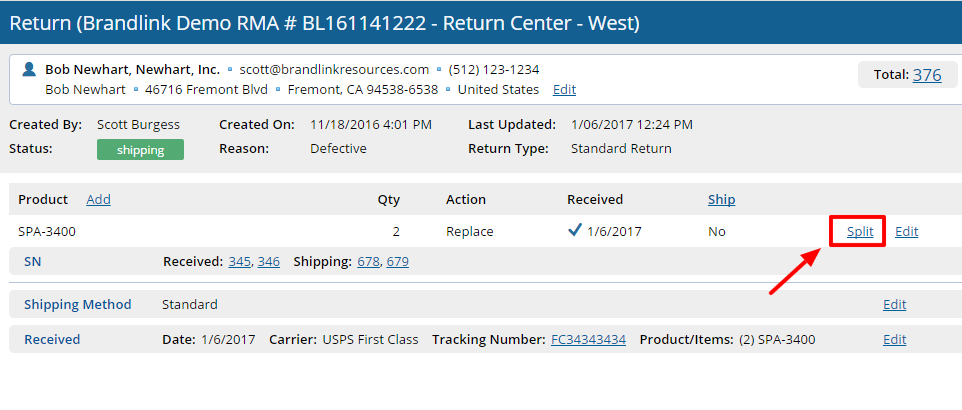The image size is (962, 410).
Task: Click the Ship column header link
Action: 721,200
